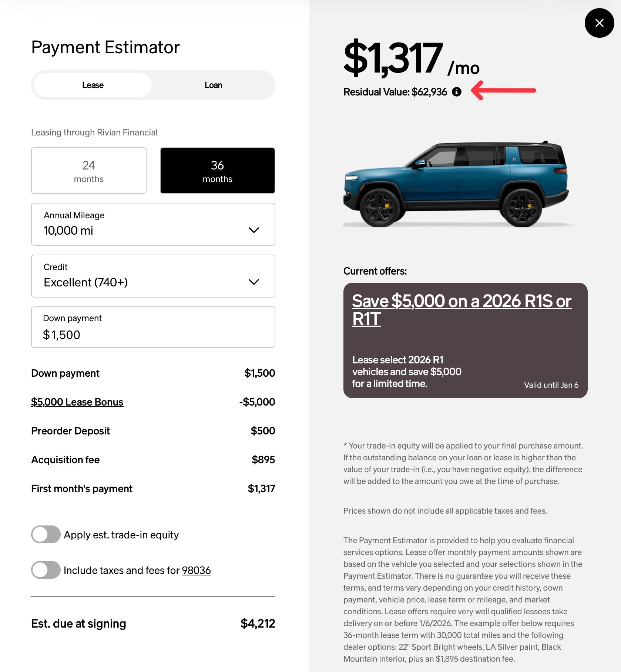621x672 pixels.
Task: Toggle Apply est. trade-in equity switch
Action: pos(46,534)
